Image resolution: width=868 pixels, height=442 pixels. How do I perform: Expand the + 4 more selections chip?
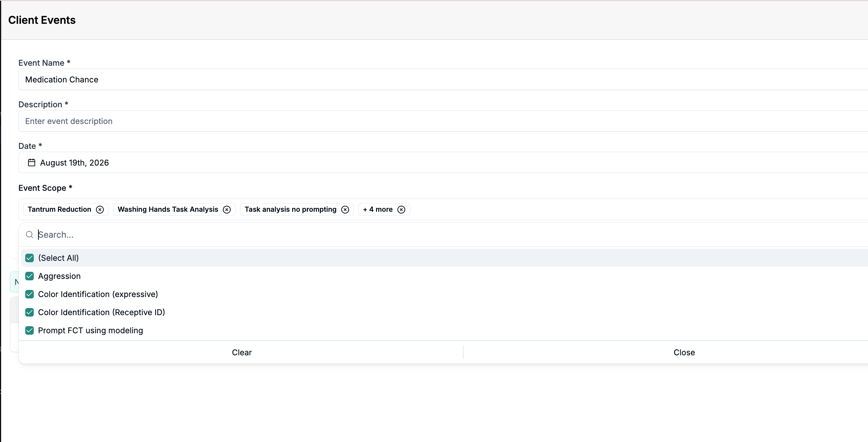[377, 210]
